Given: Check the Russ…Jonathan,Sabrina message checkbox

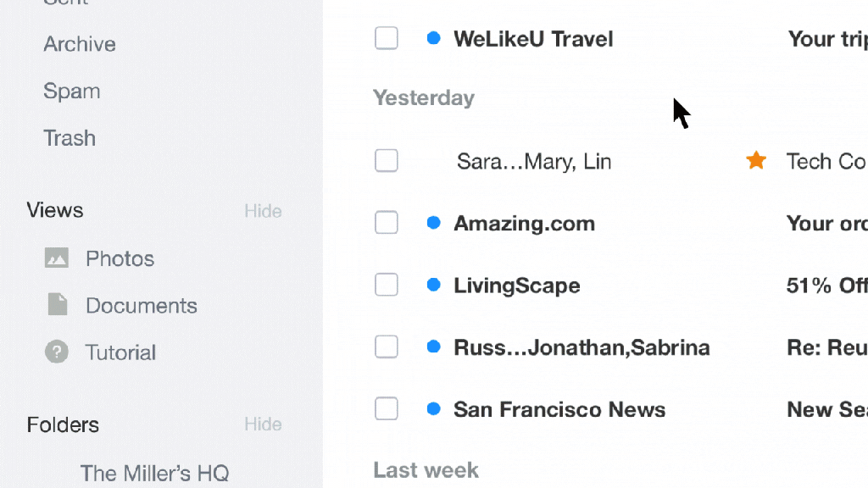Looking at the screenshot, I should pos(387,347).
